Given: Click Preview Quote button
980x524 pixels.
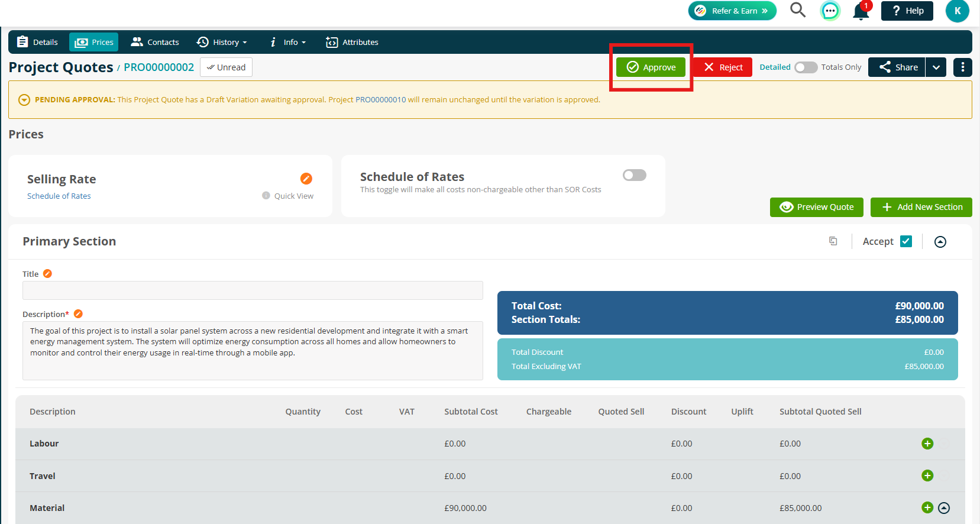Looking at the screenshot, I should point(817,207).
